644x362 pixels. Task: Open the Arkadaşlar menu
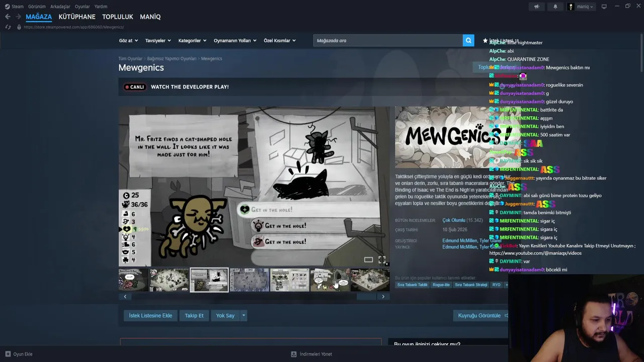pos(60,7)
